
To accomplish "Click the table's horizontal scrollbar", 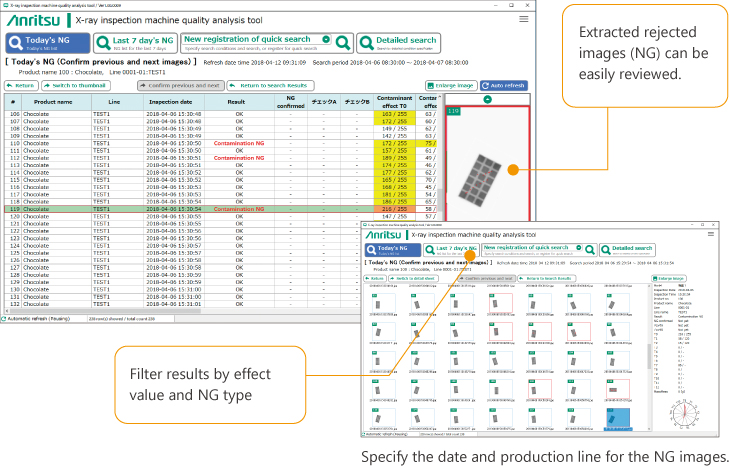I will point(103,311).
